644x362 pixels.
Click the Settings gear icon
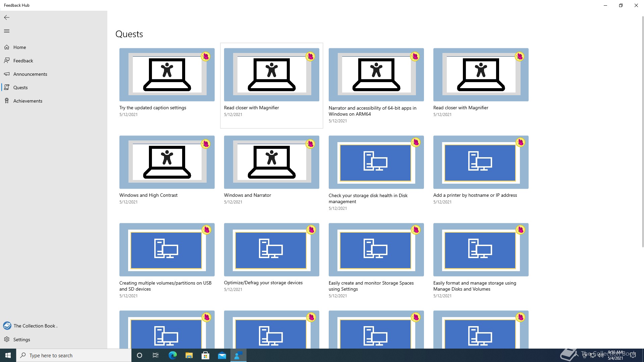click(7, 340)
